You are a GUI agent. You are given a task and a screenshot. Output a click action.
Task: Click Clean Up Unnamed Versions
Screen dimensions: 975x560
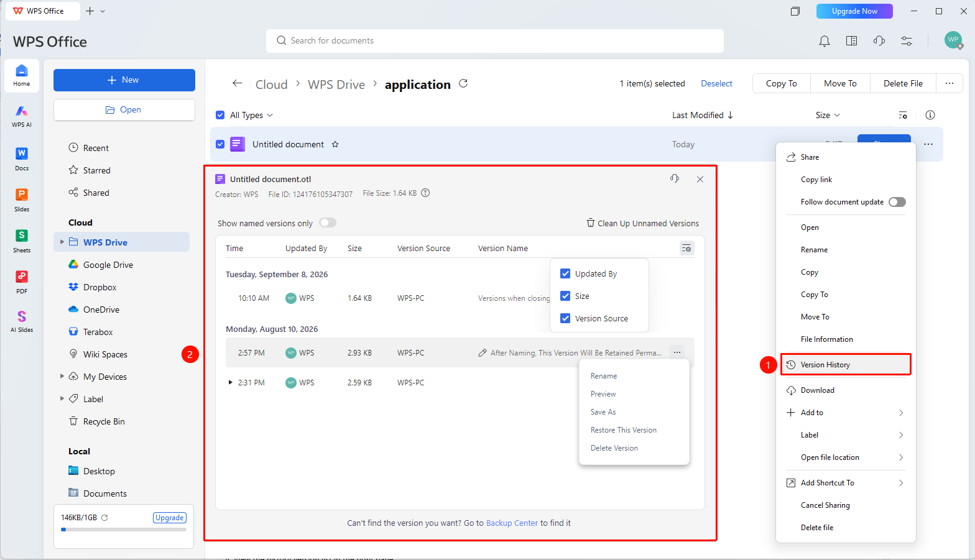pos(643,223)
